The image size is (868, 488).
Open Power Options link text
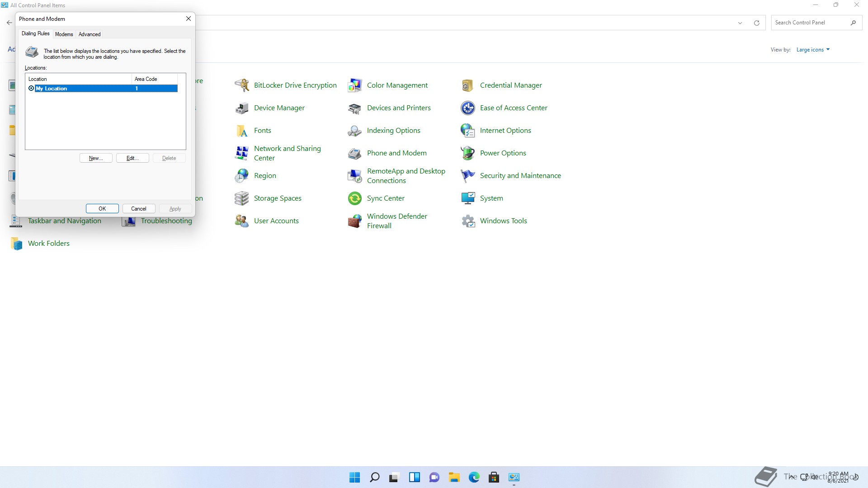(x=503, y=153)
